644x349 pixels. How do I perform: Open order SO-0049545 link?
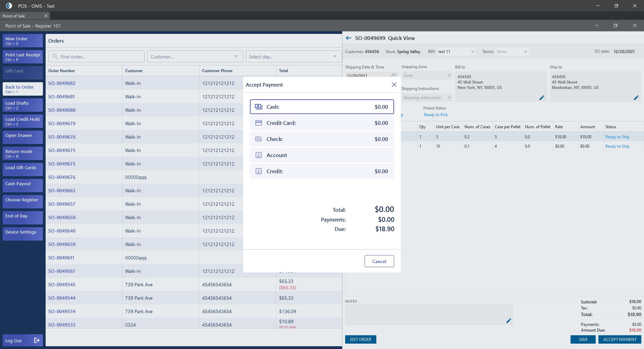[x=62, y=285]
